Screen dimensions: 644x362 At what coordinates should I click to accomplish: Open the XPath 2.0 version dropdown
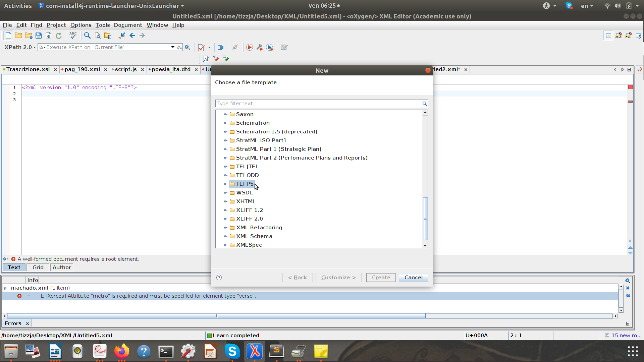pos(20,47)
